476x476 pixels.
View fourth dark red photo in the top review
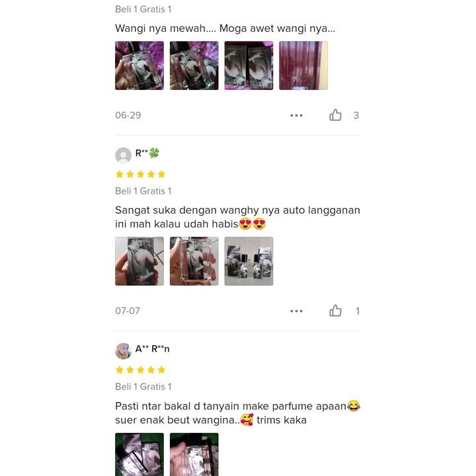click(x=303, y=65)
